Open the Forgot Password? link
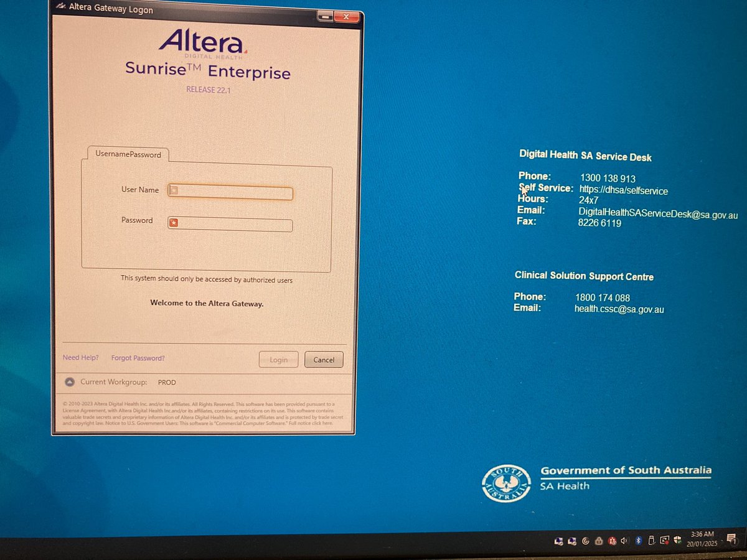747x560 pixels. click(138, 358)
